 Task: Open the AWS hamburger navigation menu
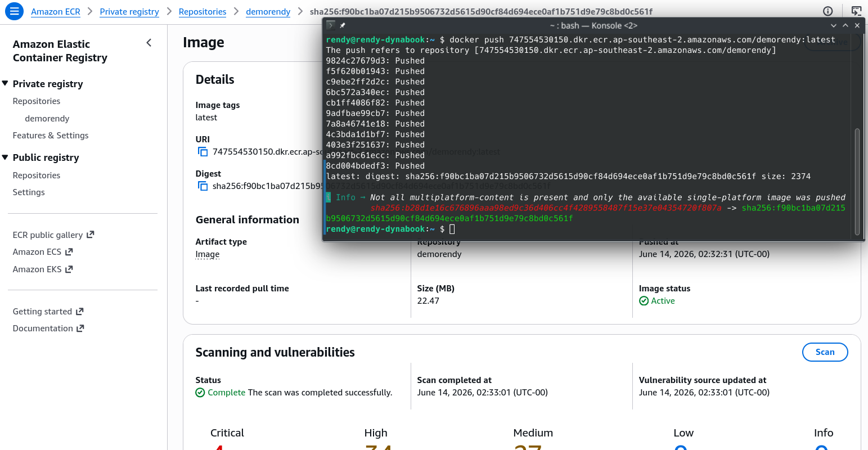pyautogui.click(x=14, y=11)
